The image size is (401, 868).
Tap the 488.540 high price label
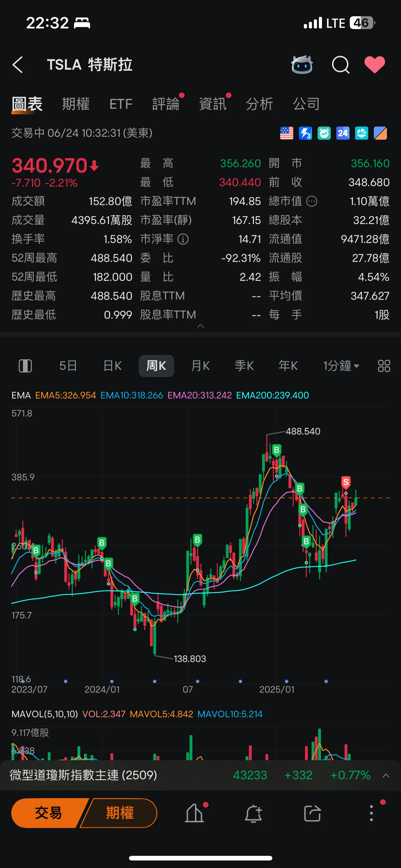click(303, 431)
